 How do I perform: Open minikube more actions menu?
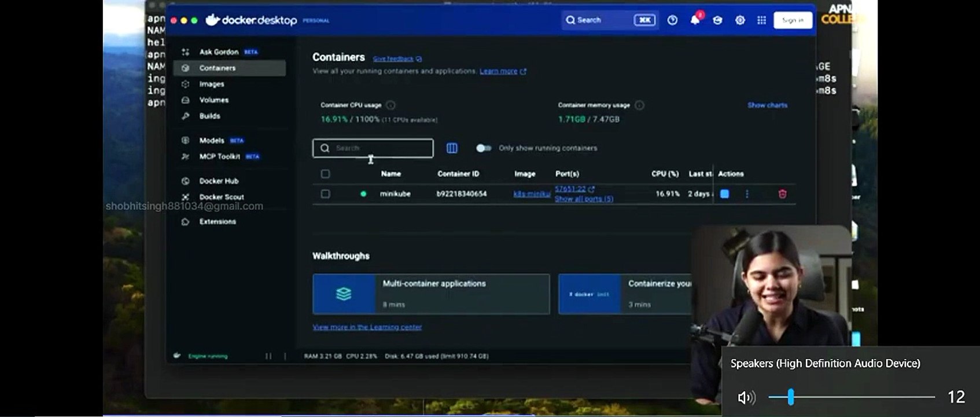pos(747,194)
